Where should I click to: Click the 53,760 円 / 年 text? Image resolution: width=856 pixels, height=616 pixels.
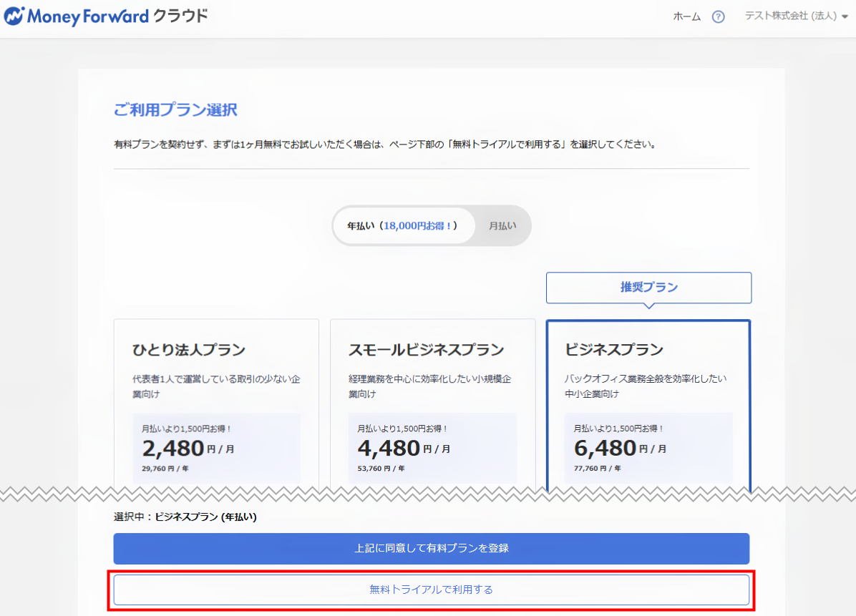click(x=381, y=469)
